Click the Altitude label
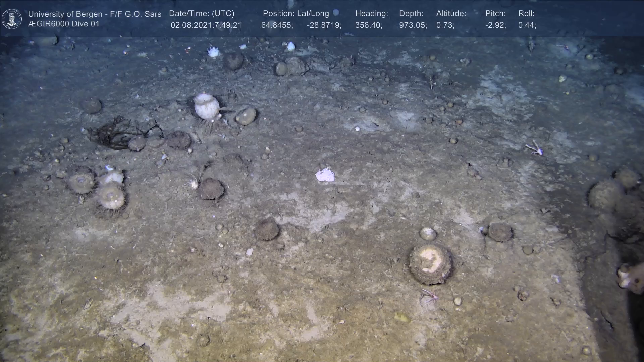The width and height of the screenshot is (644, 362). pos(451,14)
